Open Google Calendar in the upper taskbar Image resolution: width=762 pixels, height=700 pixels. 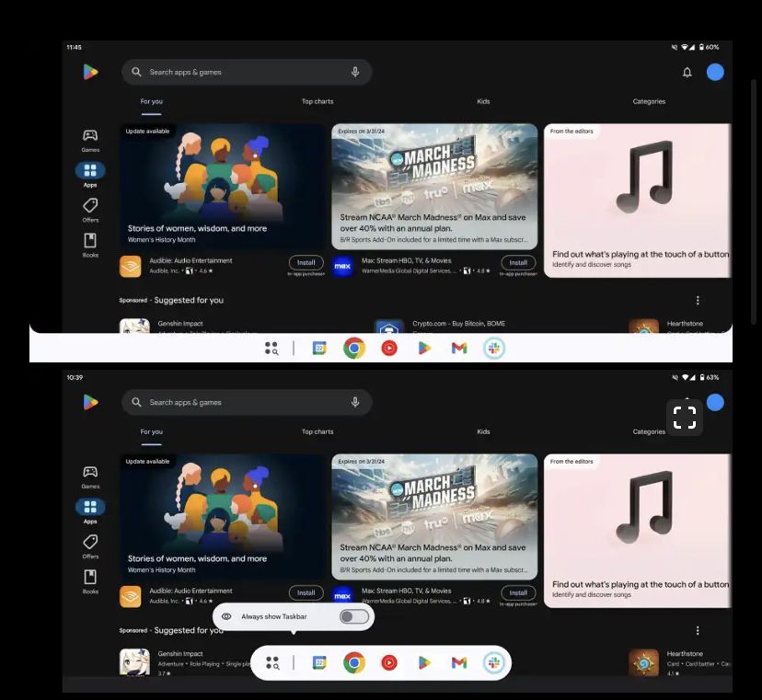pos(319,348)
